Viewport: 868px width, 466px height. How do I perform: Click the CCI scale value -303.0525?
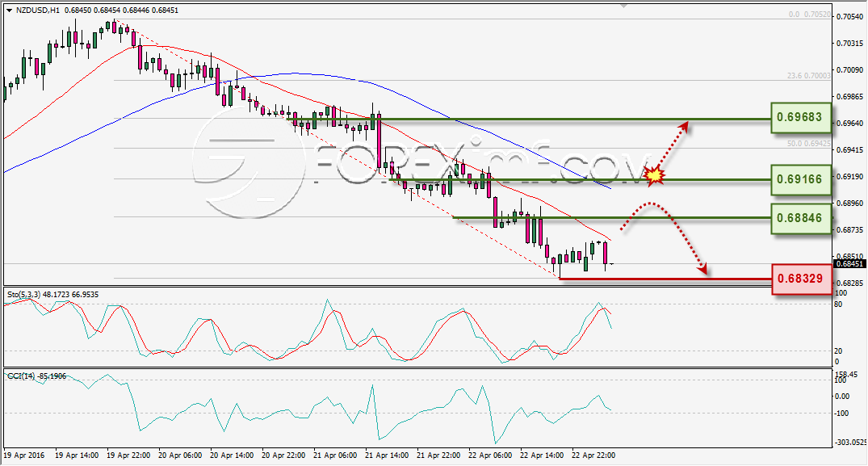click(x=849, y=443)
